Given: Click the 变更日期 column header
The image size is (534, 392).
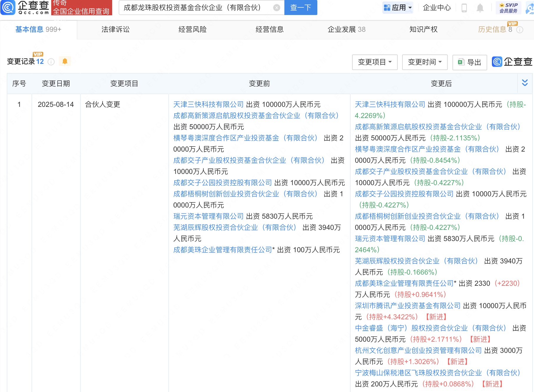Looking at the screenshot, I should click(56, 84).
